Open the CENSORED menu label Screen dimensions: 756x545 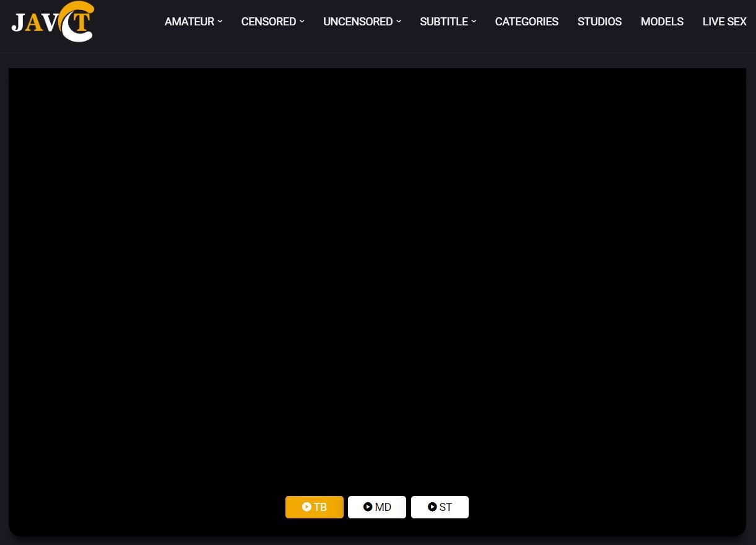268,22
